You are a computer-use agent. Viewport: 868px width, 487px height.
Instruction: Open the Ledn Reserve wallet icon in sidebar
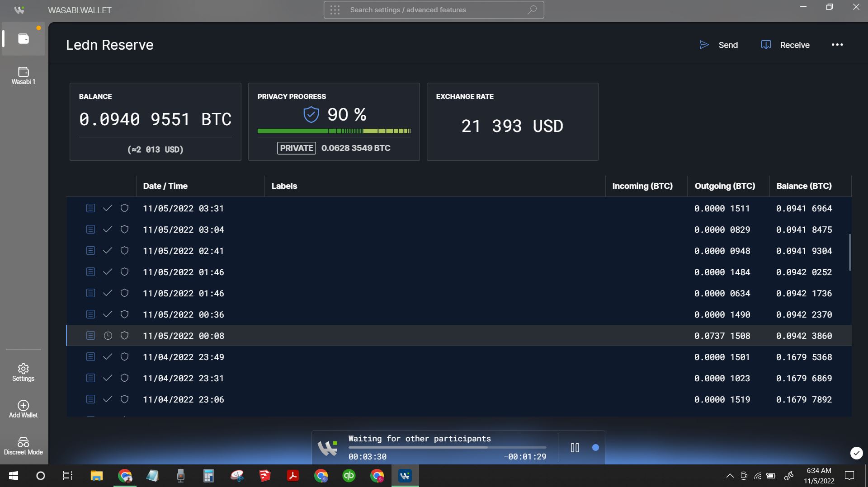click(x=24, y=39)
